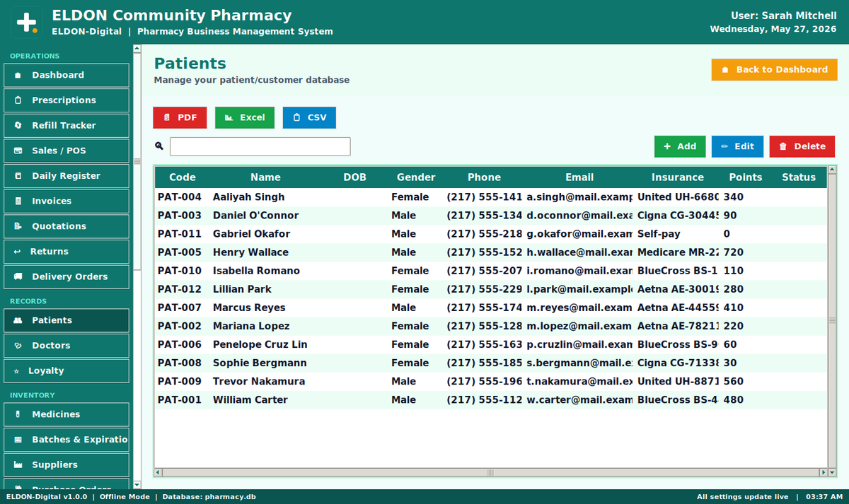
Task: Click the Sales / POS card icon
Action: click(18, 151)
